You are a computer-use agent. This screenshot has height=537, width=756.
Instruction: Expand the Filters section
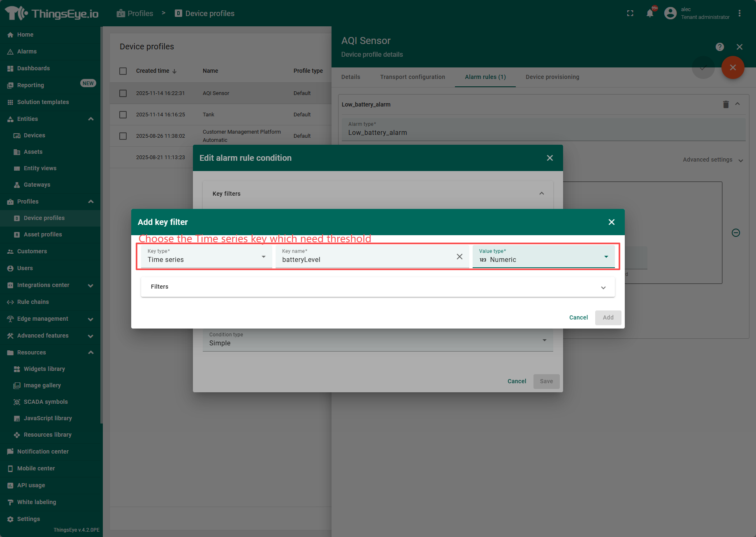(378, 287)
